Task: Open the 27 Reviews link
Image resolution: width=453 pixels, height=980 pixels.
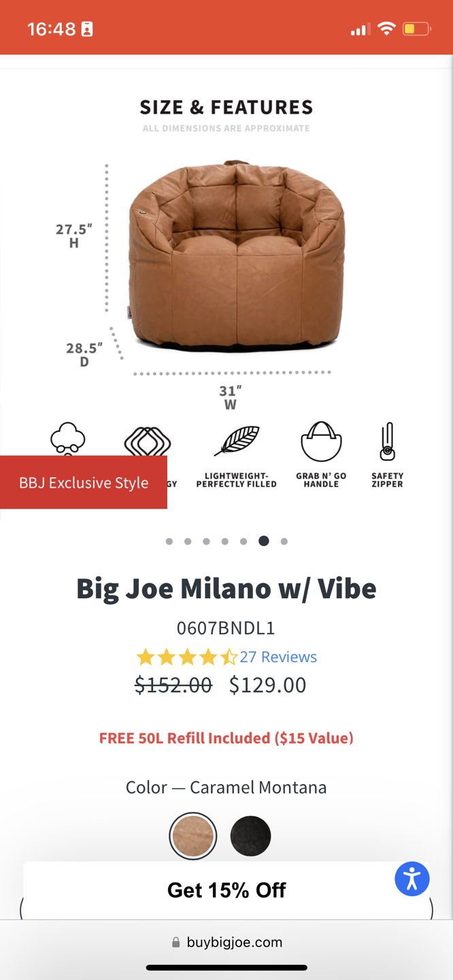Action: point(278,657)
